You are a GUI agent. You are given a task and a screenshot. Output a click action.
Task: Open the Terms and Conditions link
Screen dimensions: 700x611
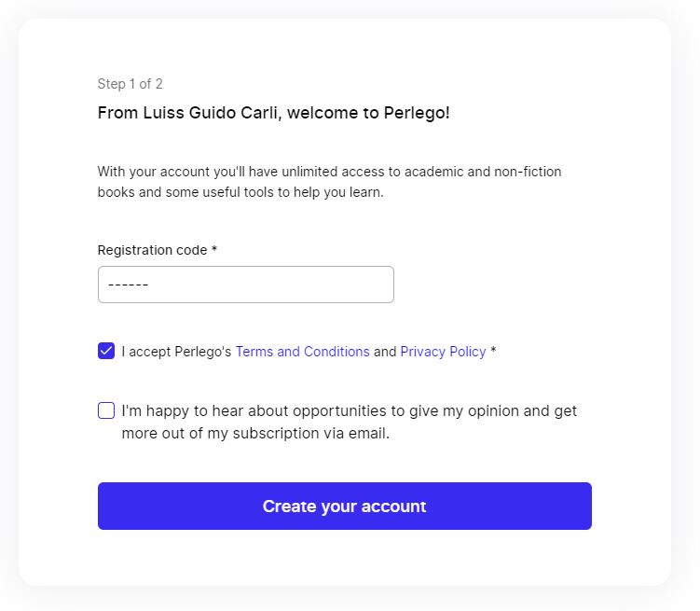click(x=302, y=352)
